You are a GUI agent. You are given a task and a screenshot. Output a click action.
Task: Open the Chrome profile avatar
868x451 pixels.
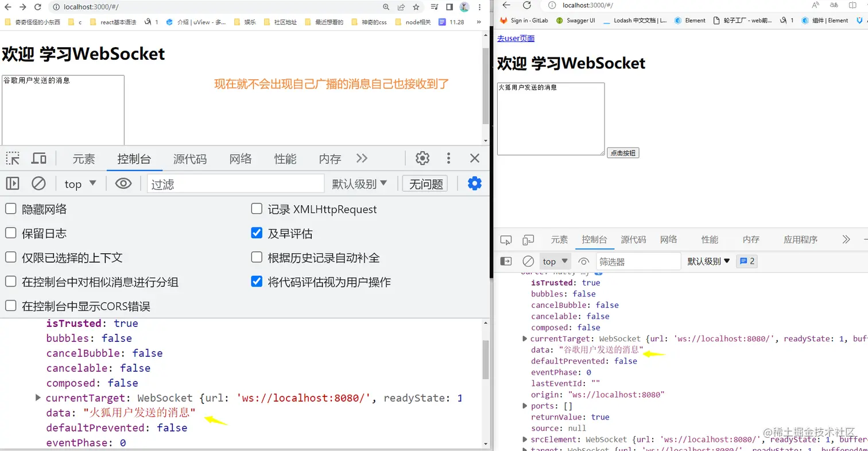click(464, 7)
